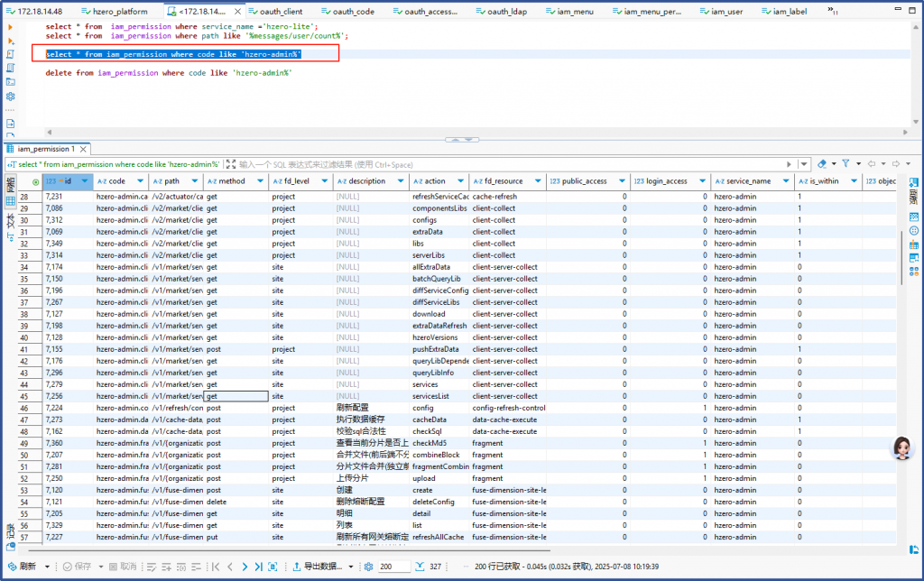Screen dimensions: 924x581
Task: Click the funnel filter icon in results bar
Action: [845, 164]
